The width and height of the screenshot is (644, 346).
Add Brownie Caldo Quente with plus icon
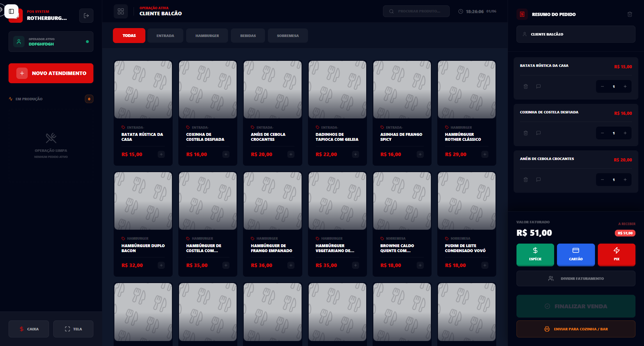420,265
